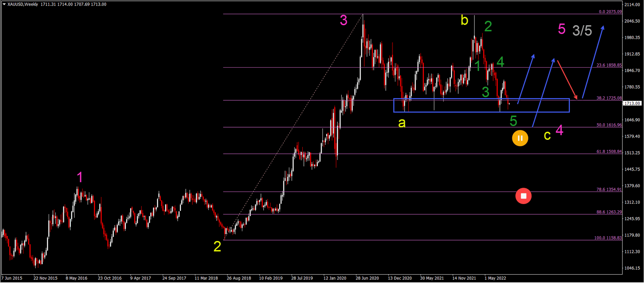Screen dimensions: 644x283
Task: Click the magenta wave 5 annotation
Action: coord(561,29)
